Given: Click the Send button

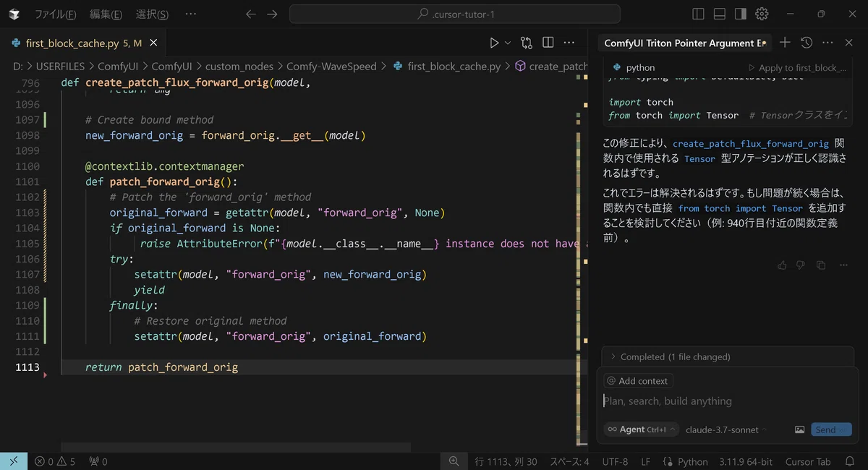Looking at the screenshot, I should (x=831, y=430).
